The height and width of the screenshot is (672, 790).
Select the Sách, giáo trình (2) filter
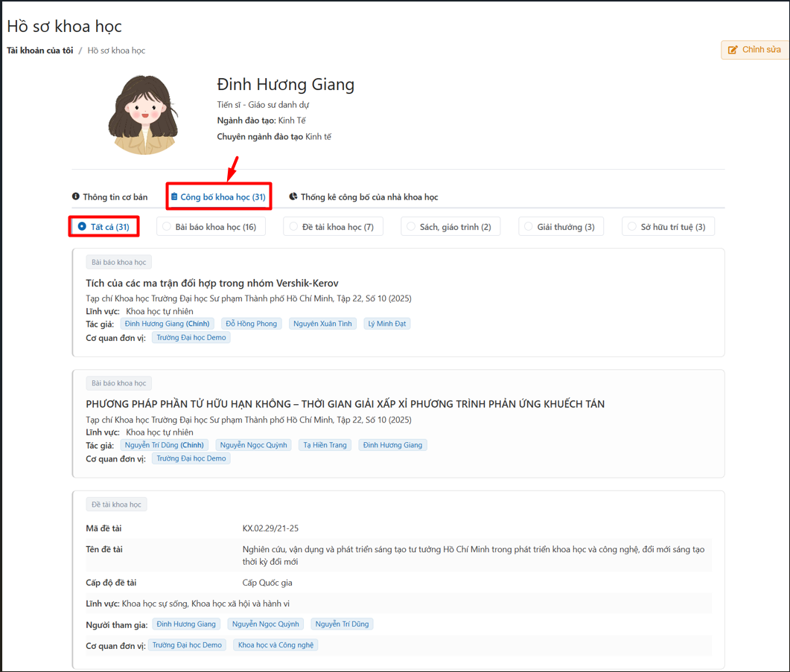tap(411, 227)
